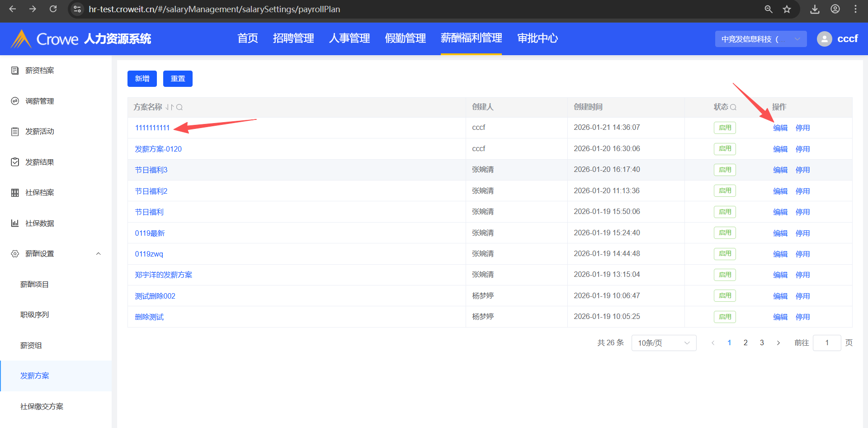Click 停用 for the 节日福利3 row
The width and height of the screenshot is (868, 428).
[802, 170]
